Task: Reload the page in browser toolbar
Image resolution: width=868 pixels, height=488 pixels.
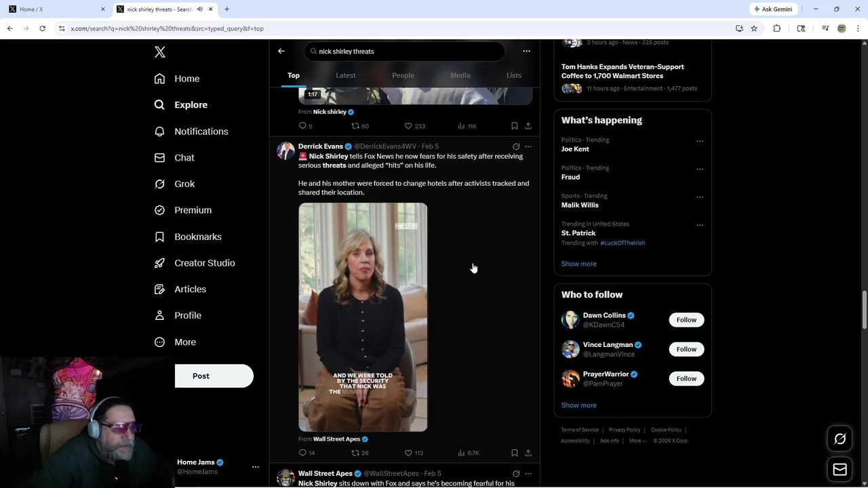Action: point(42,28)
